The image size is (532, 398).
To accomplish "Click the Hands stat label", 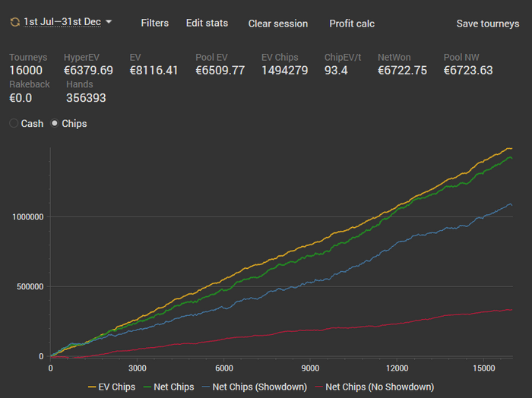I will (x=79, y=84).
